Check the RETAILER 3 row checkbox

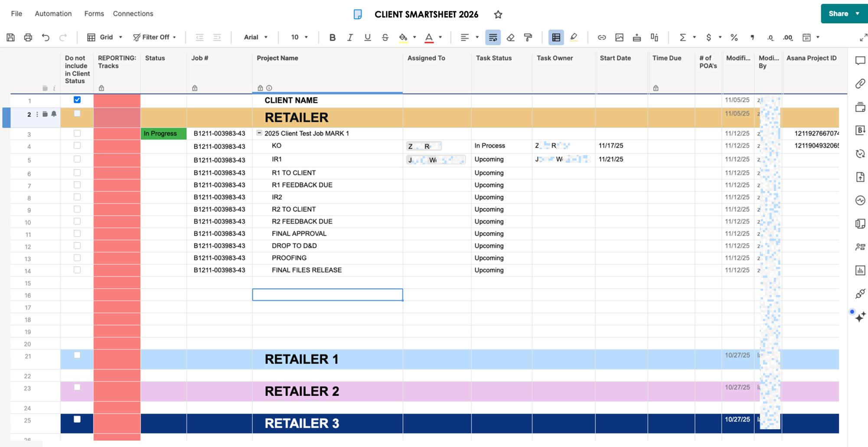(77, 419)
